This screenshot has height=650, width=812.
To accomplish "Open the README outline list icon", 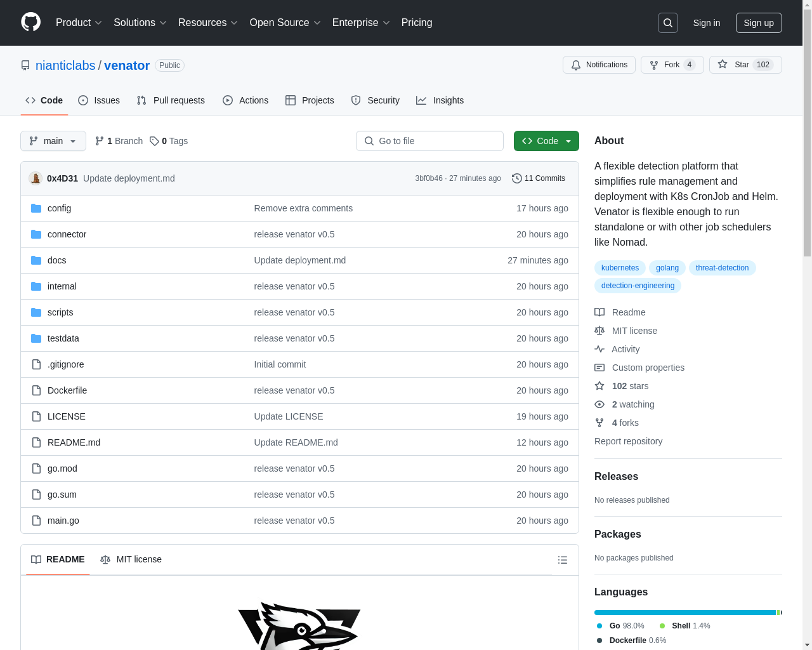I will [x=563, y=560].
